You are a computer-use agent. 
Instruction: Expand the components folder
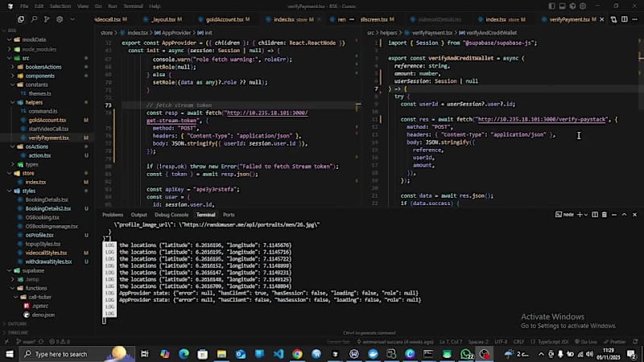pyautogui.click(x=39, y=76)
